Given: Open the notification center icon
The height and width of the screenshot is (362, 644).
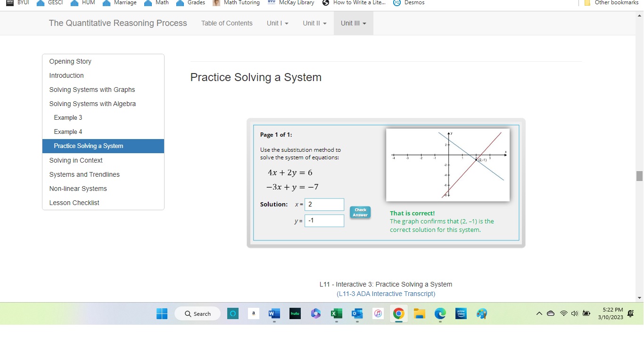Looking at the screenshot, I should point(631,314).
